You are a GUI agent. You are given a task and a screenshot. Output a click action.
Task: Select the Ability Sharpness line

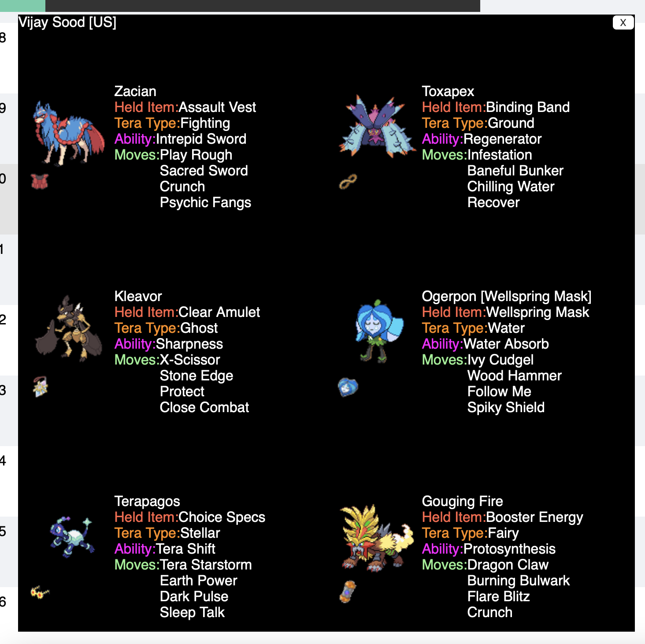tap(169, 344)
